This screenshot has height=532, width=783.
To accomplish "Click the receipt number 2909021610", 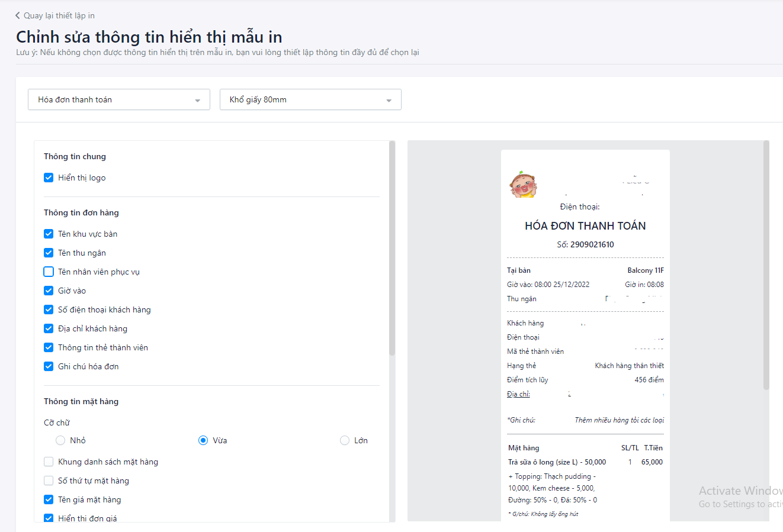I will [x=592, y=244].
